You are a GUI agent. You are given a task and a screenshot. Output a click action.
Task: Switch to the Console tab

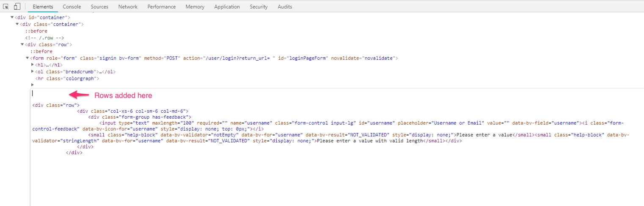72,7
